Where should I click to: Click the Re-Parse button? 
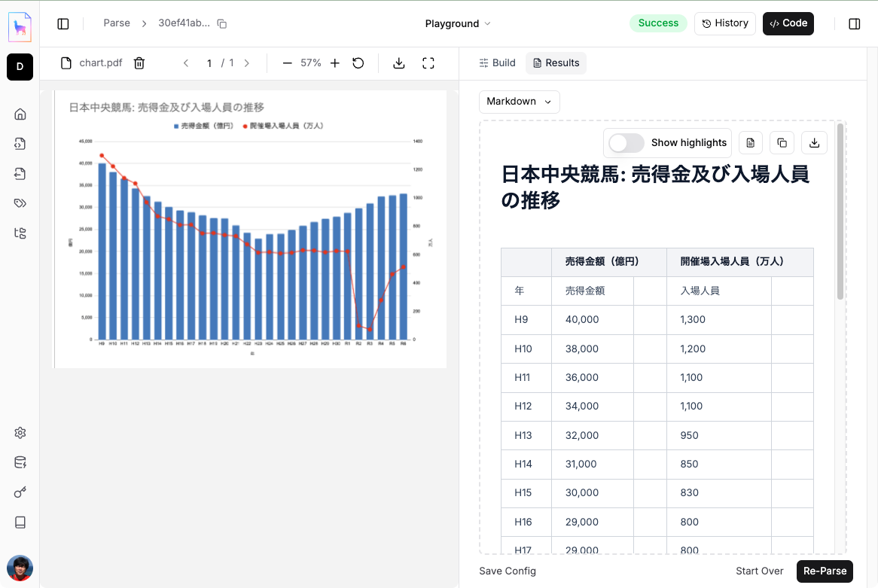825,571
